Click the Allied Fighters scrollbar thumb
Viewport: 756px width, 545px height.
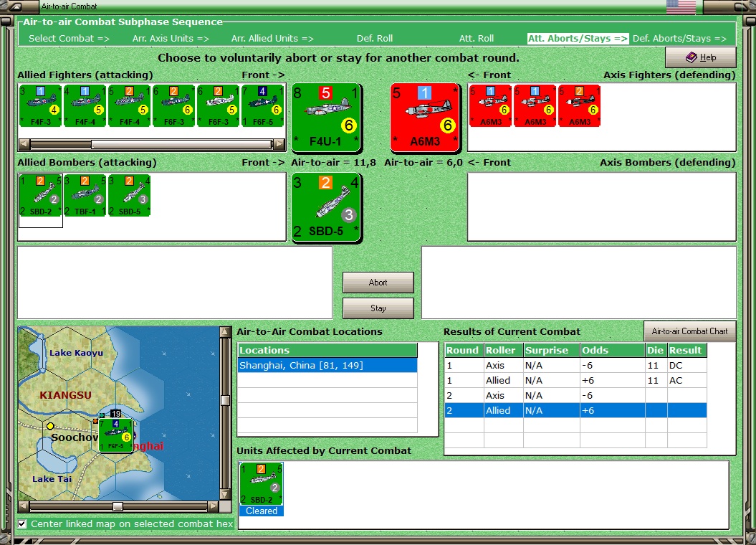coord(182,143)
